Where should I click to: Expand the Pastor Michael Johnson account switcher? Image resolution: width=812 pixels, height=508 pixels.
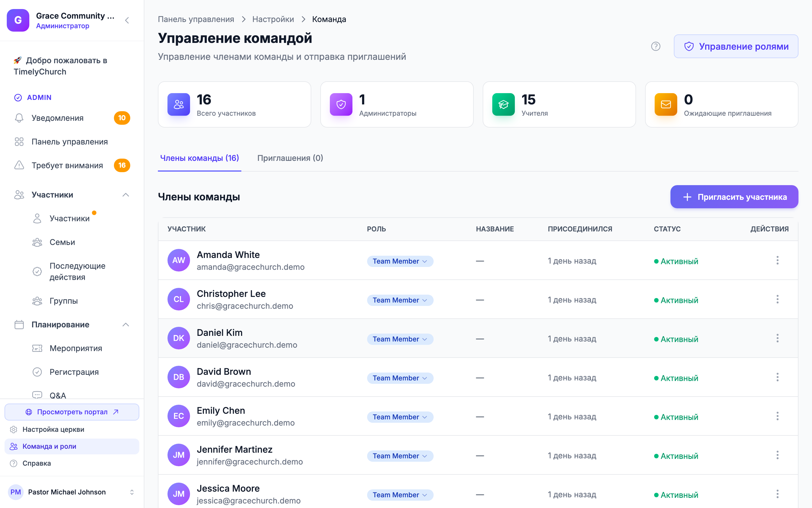pos(132,492)
